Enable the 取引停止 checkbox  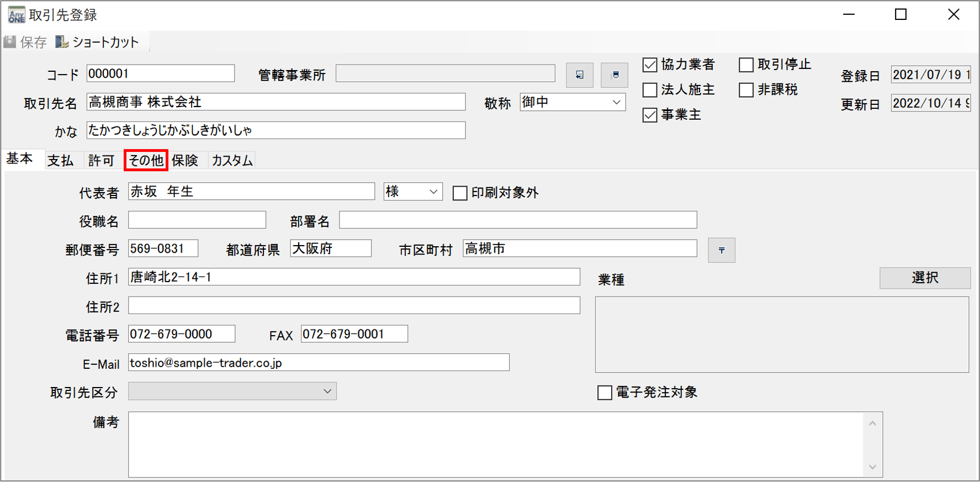pos(746,65)
